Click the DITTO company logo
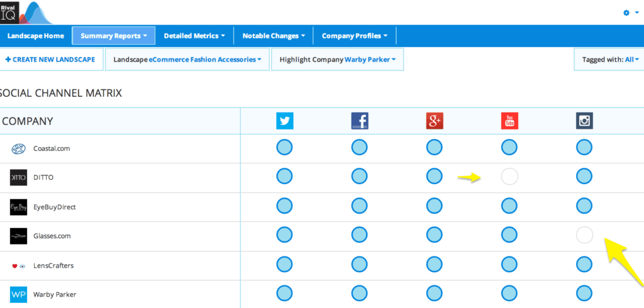This screenshot has width=644, height=308. pos(18,177)
